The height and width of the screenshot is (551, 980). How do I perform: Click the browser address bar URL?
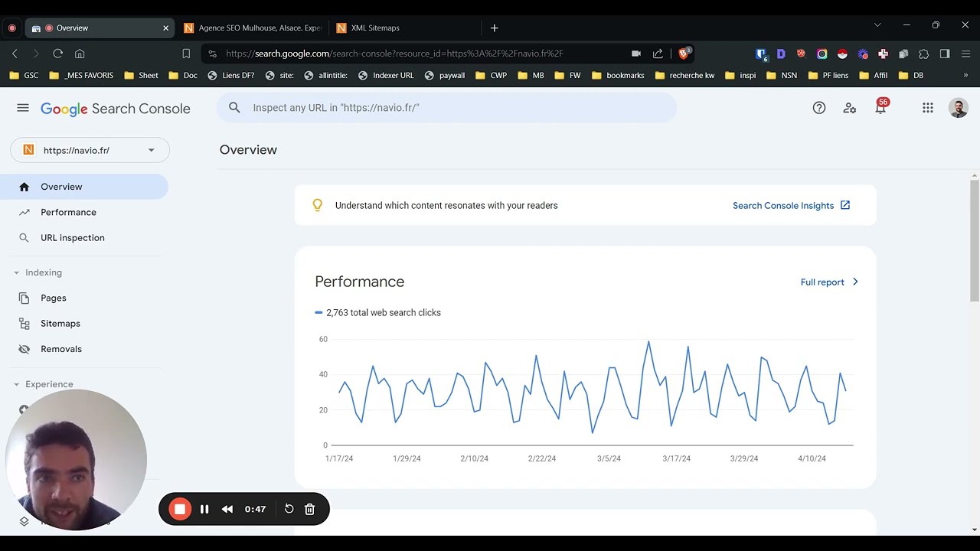(394, 54)
